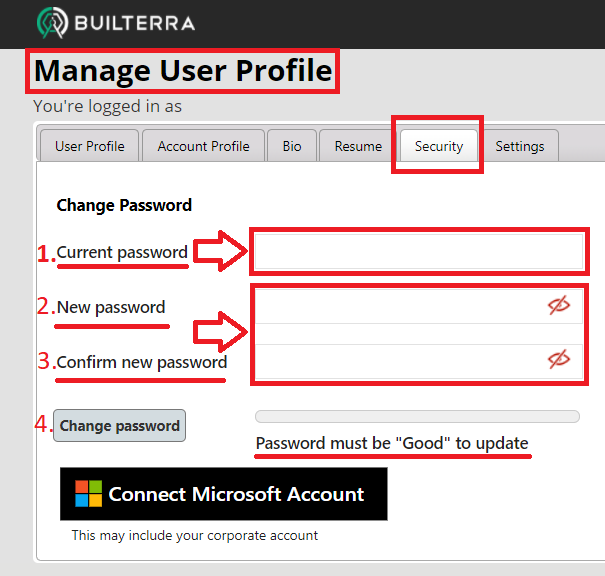Click Connect Microsoft Account button
Viewport: 605px width, 576px height.
point(224,494)
